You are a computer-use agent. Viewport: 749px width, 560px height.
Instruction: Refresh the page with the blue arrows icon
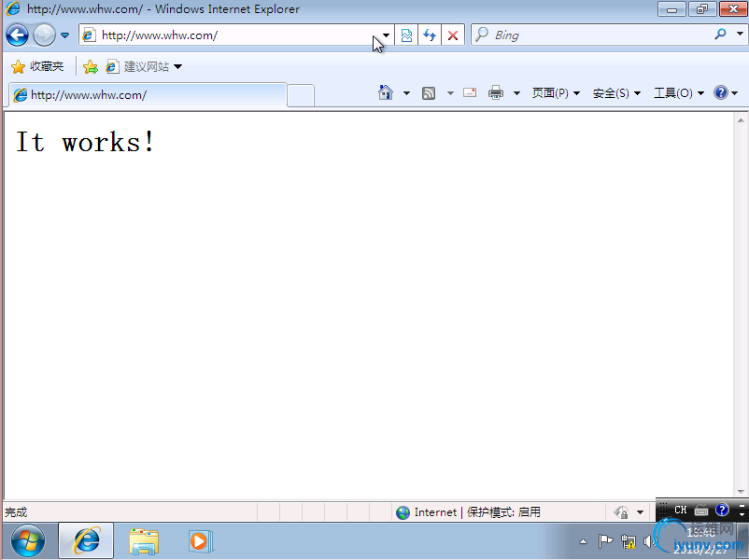coord(430,35)
